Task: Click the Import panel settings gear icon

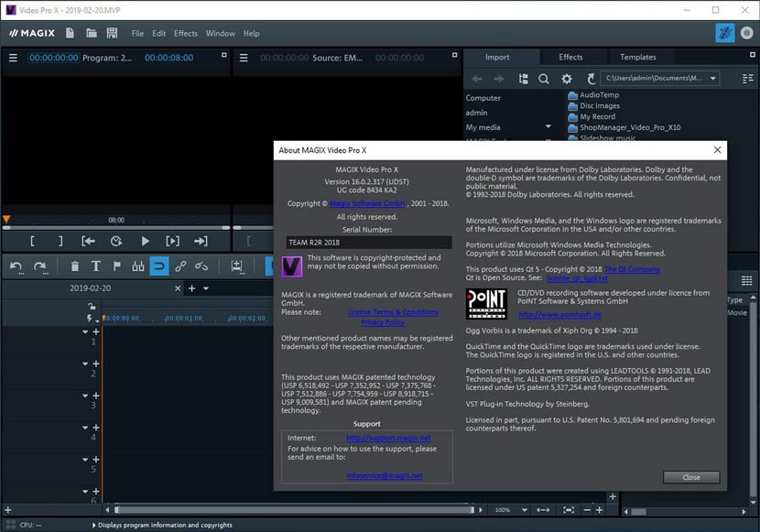Action: pos(565,78)
